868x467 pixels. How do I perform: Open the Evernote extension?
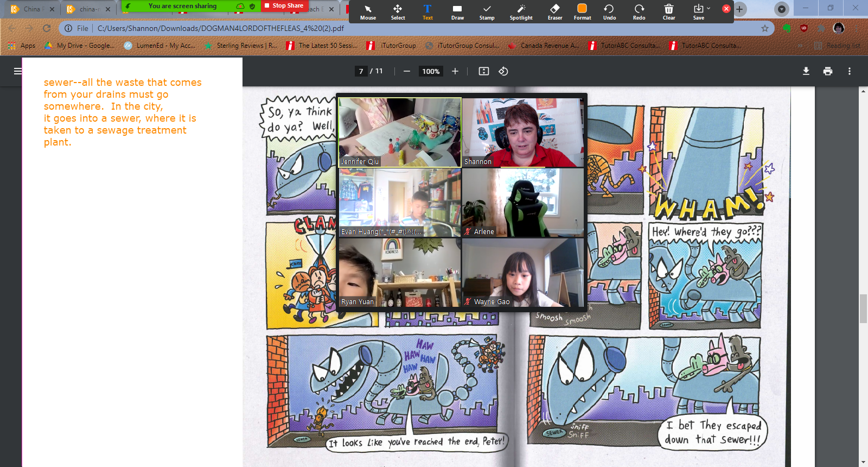pyautogui.click(x=787, y=28)
